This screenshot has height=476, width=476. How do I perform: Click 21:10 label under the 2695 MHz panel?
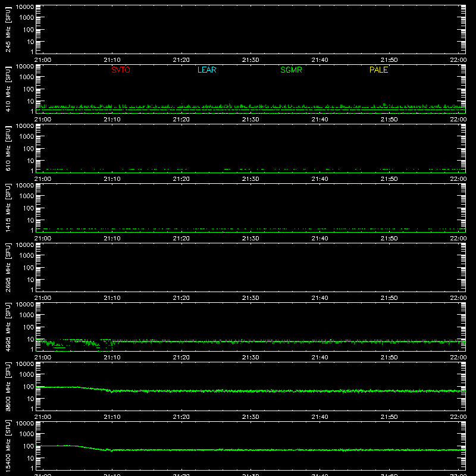112,298
